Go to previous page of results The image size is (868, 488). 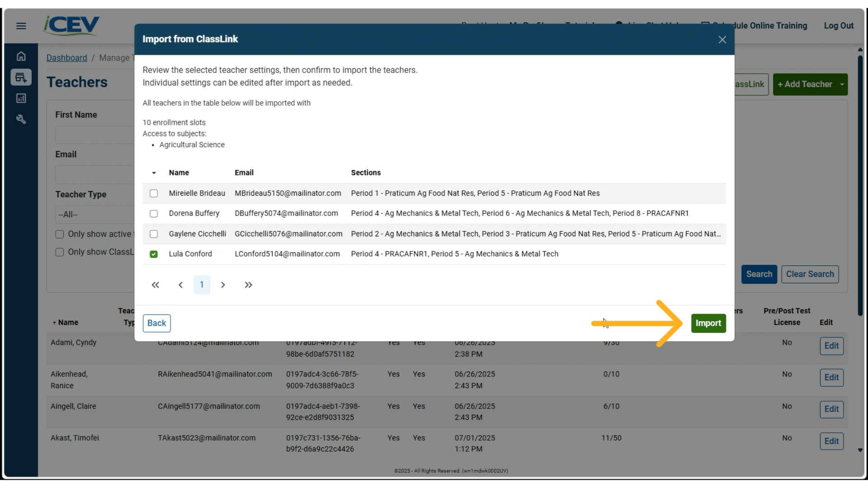click(180, 285)
